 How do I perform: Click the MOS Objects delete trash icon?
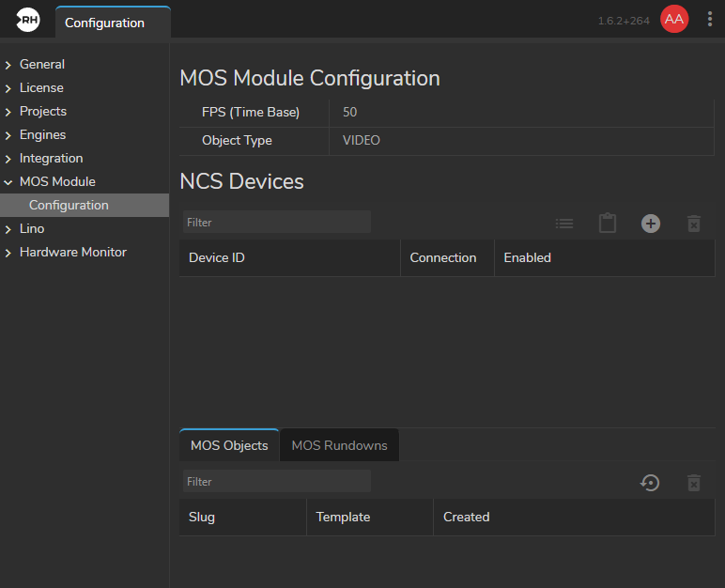(x=694, y=483)
